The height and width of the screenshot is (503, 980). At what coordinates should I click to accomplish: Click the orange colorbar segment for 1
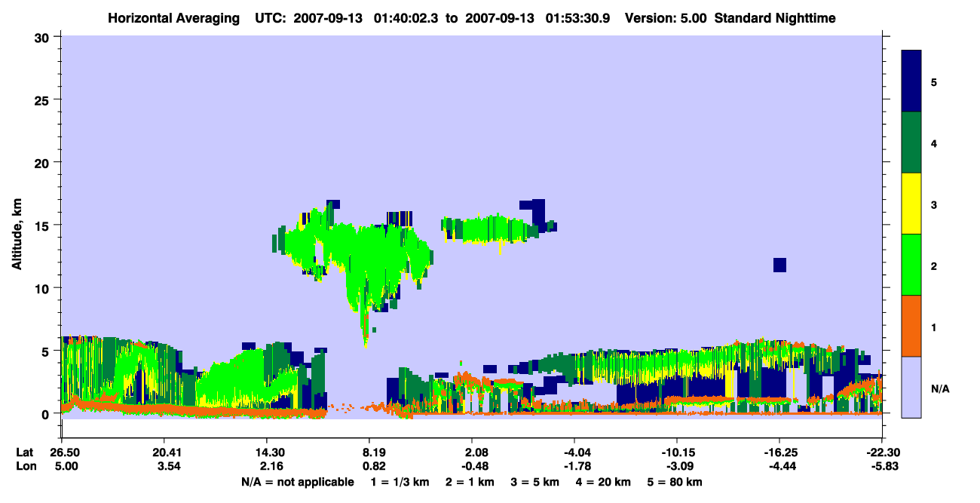(x=911, y=326)
